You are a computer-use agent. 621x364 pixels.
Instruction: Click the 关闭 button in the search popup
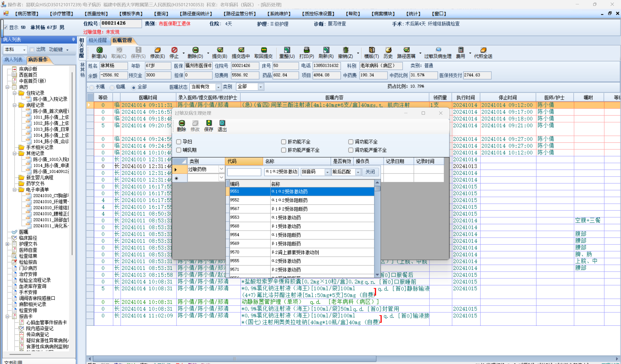pyautogui.click(x=370, y=172)
